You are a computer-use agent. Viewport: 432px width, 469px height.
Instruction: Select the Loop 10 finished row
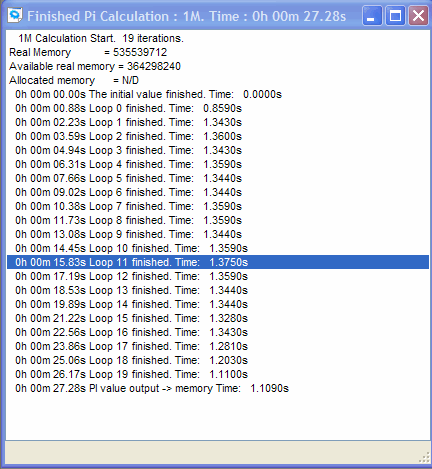218,248
